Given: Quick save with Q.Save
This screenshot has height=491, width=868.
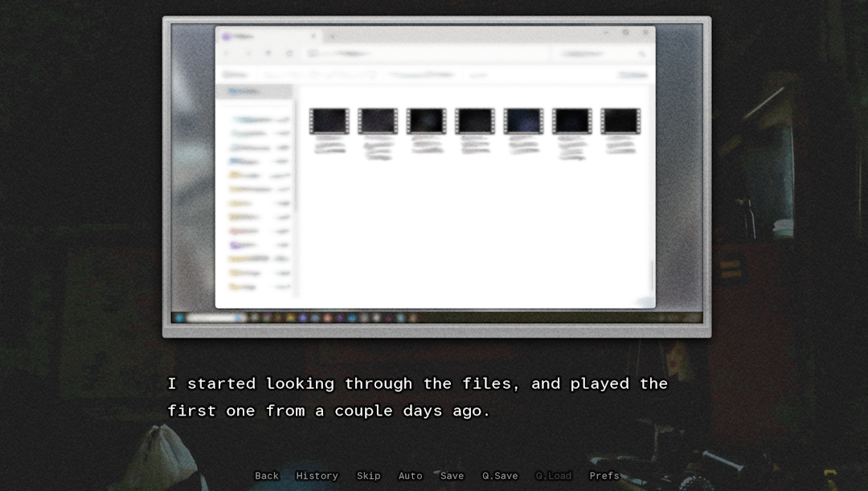Looking at the screenshot, I should (500, 476).
